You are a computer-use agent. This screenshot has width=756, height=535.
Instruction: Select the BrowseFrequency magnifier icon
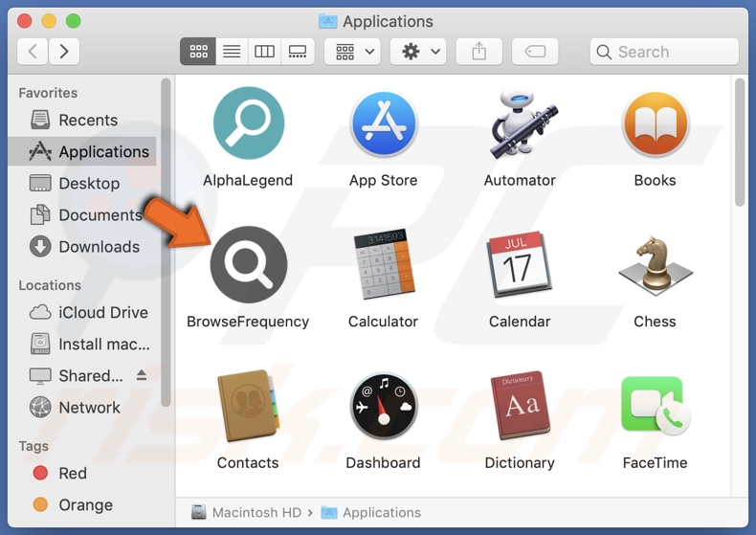248,264
